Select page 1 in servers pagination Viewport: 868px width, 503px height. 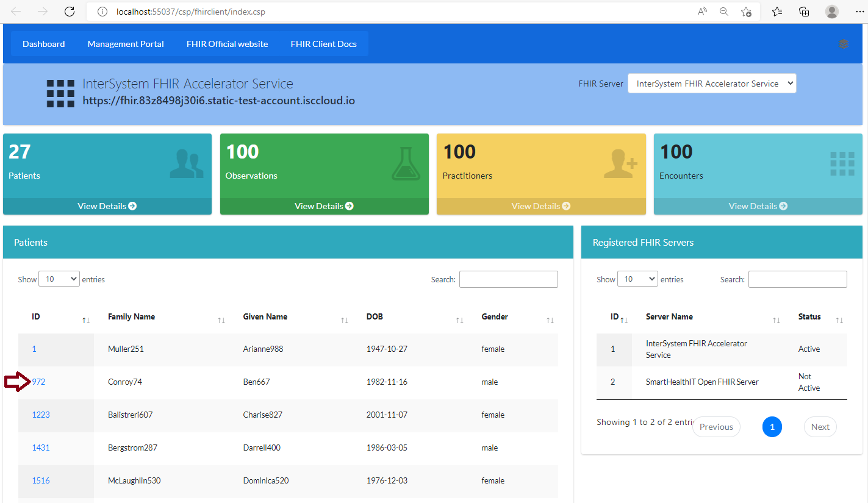[x=772, y=427]
